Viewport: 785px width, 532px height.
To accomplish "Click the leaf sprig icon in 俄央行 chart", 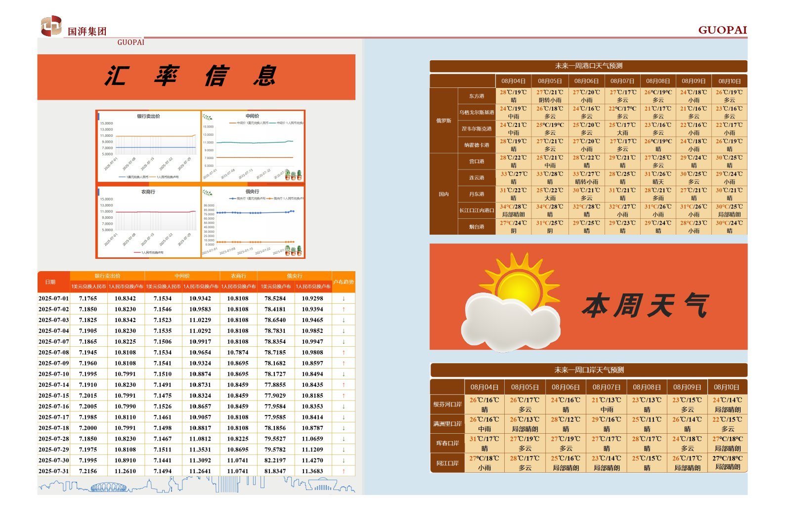I will coord(208,193).
